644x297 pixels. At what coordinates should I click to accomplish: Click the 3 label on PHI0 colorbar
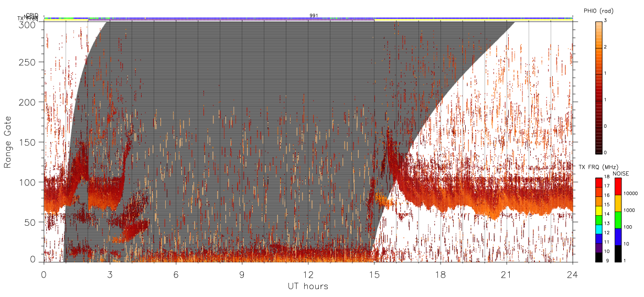pos(605,21)
